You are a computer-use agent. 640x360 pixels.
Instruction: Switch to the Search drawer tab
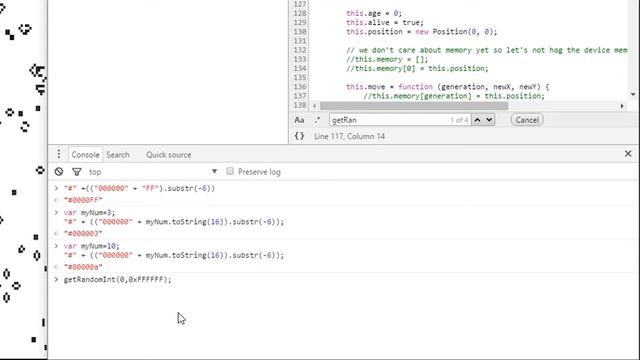(x=118, y=155)
